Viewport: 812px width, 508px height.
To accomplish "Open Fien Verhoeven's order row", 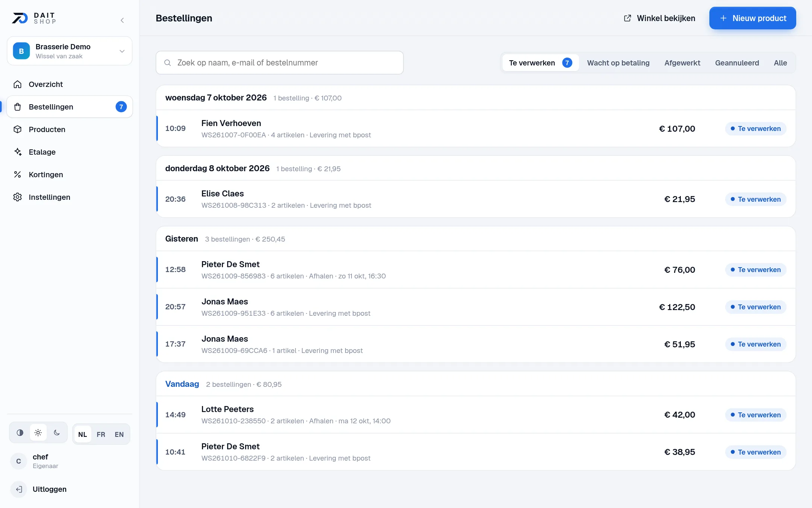I will pyautogui.click(x=476, y=129).
